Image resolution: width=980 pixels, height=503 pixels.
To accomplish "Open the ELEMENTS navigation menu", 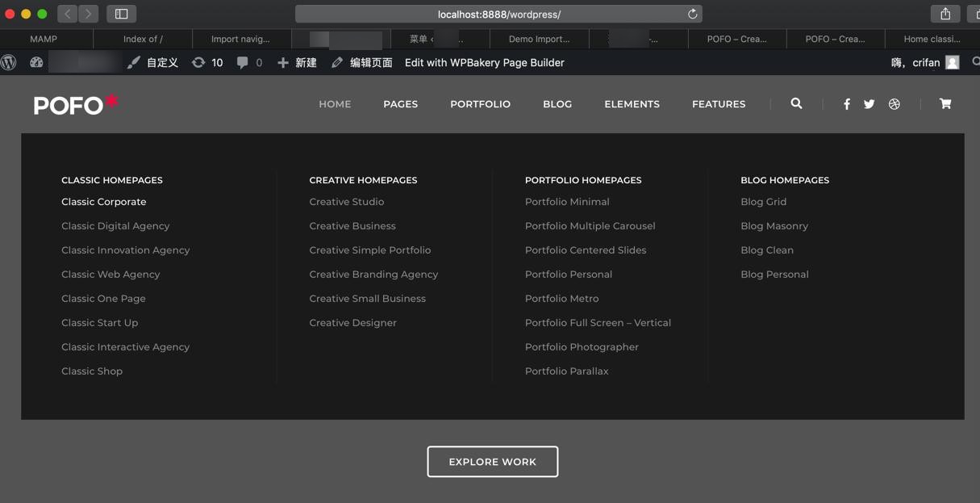I will pyautogui.click(x=632, y=104).
